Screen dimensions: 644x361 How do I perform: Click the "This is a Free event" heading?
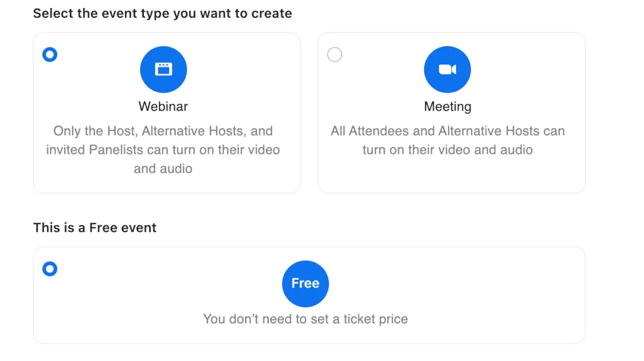tap(95, 227)
